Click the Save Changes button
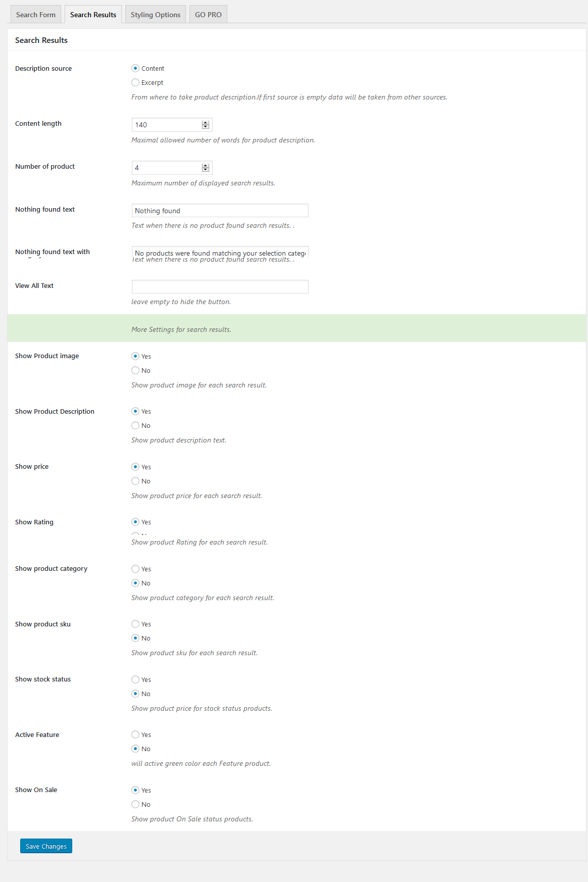588x882 pixels. pos(46,846)
